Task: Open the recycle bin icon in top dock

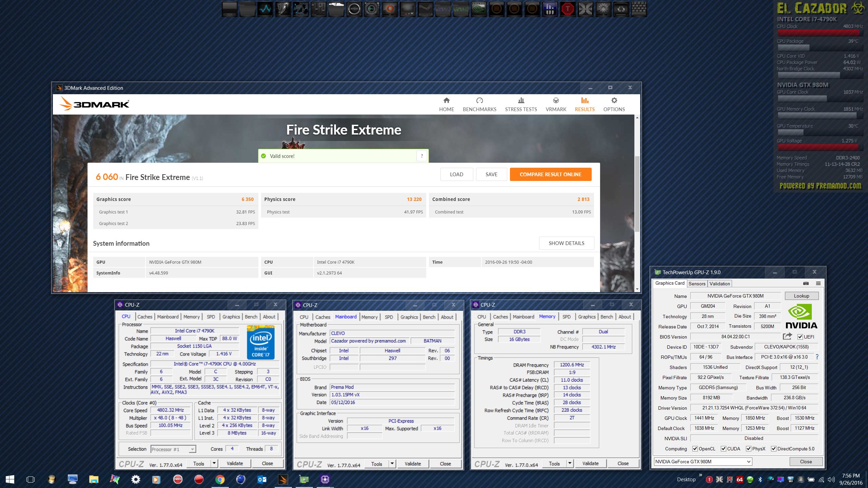Action: [x=621, y=9]
